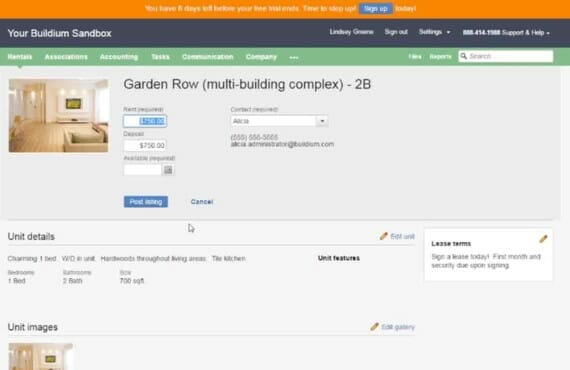570x370 pixels.
Task: Focus the Rent amount field
Action: coord(145,121)
